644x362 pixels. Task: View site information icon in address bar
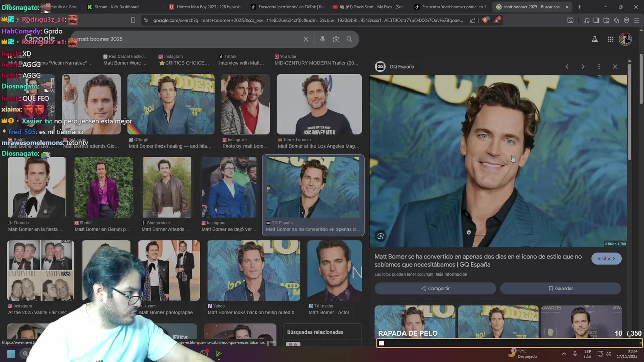click(x=146, y=20)
